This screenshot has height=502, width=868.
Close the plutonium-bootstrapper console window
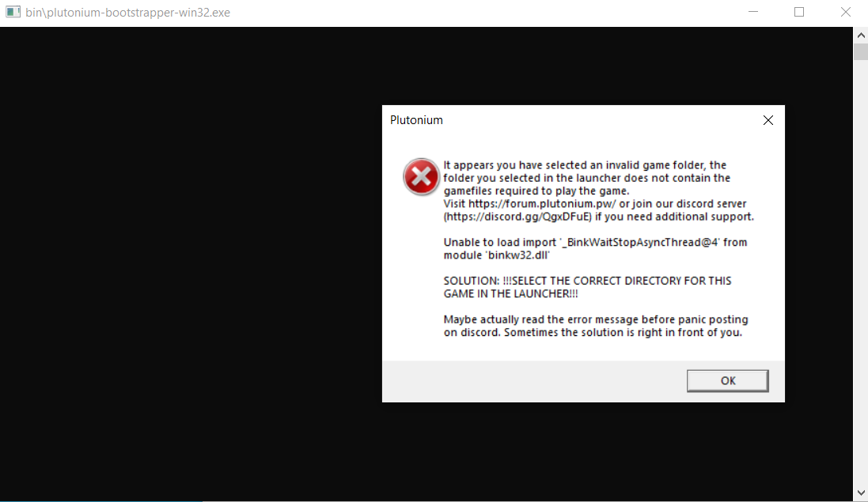845,12
